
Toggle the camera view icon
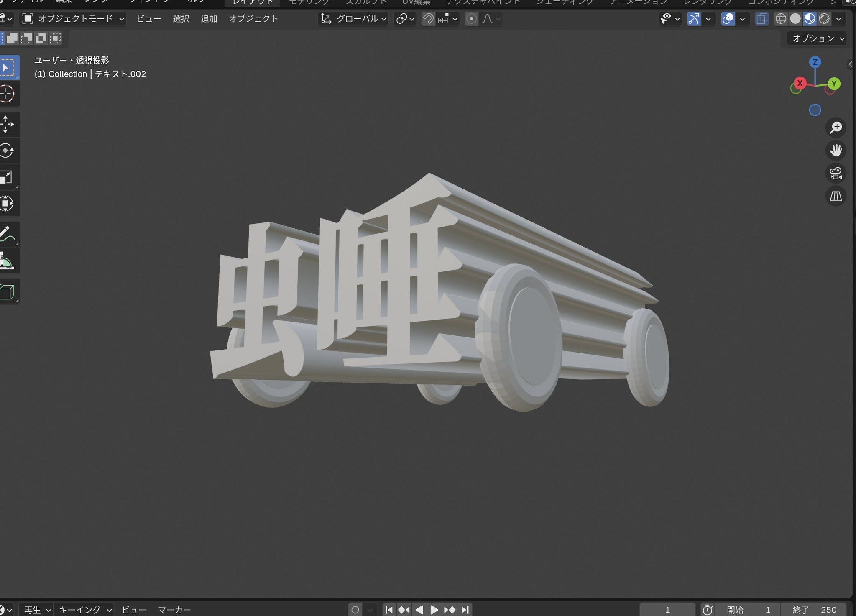(836, 173)
